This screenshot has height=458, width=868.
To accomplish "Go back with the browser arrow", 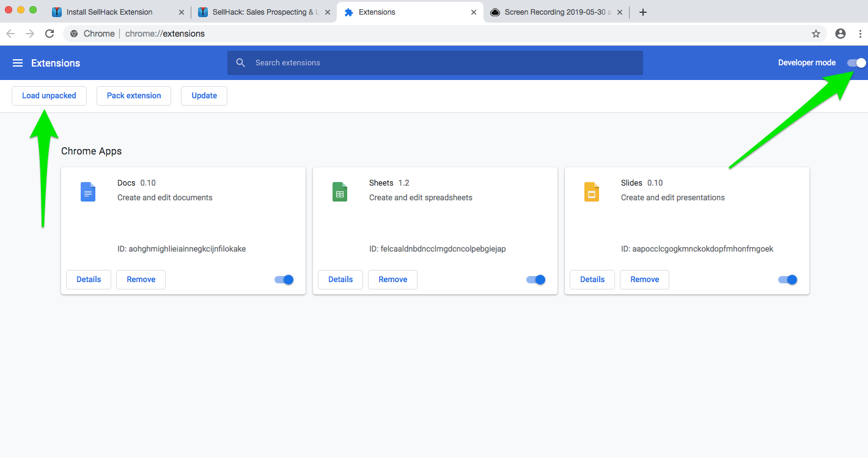I will 10,34.
